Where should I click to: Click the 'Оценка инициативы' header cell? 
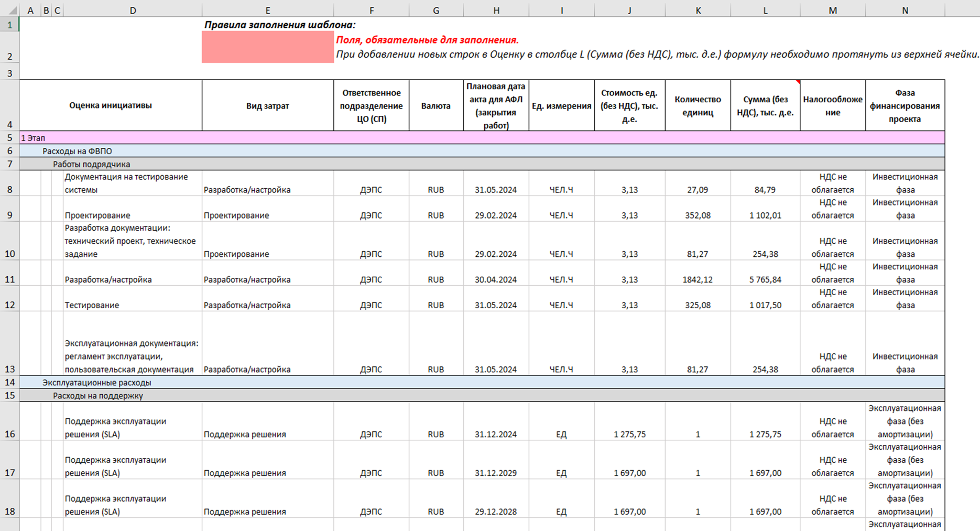tap(111, 105)
